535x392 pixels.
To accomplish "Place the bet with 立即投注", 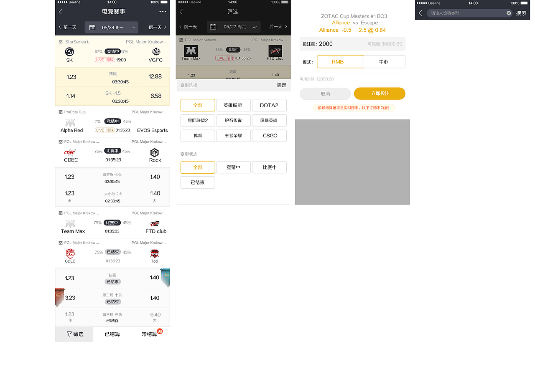I will 380,94.
